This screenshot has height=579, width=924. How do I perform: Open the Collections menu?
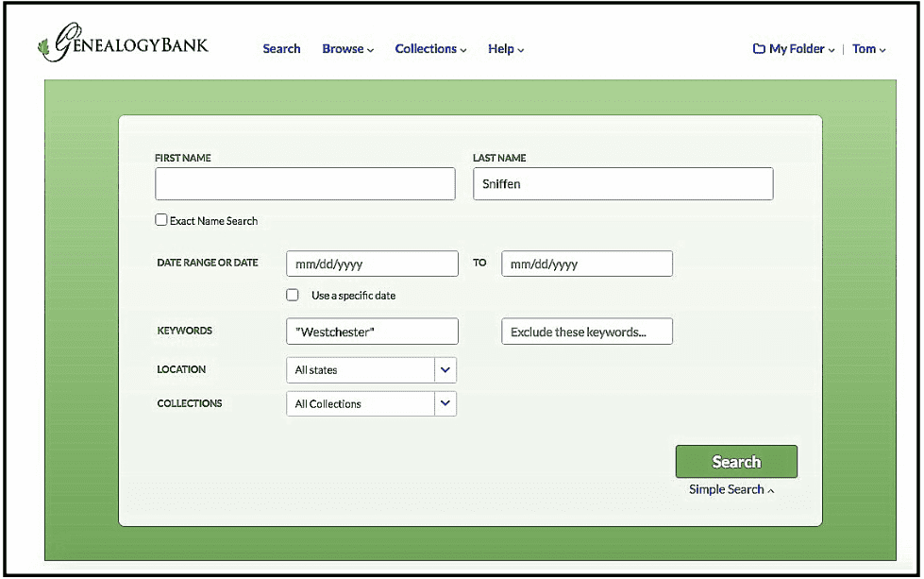coord(430,49)
